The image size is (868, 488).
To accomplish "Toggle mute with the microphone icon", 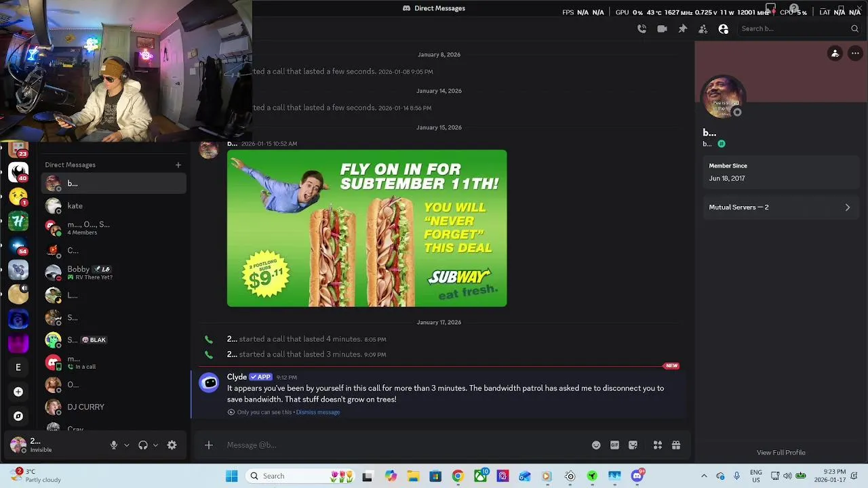I will click(x=114, y=445).
